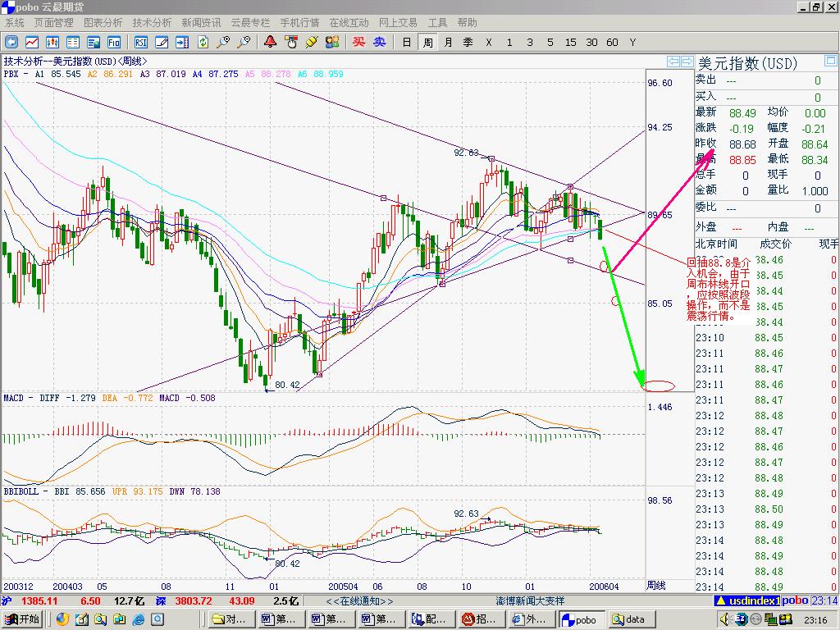Screen dimensions: 840x630
Task: Select the RSI indicator toolbar icon
Action: point(140,42)
